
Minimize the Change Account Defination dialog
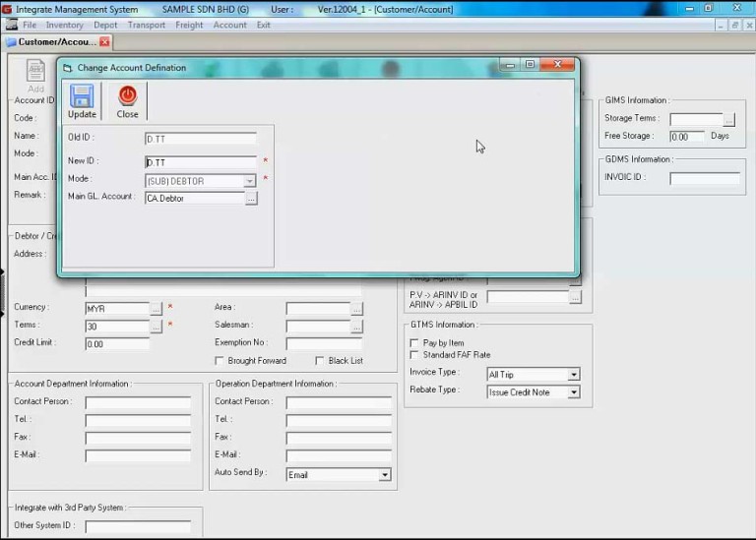tap(510, 65)
